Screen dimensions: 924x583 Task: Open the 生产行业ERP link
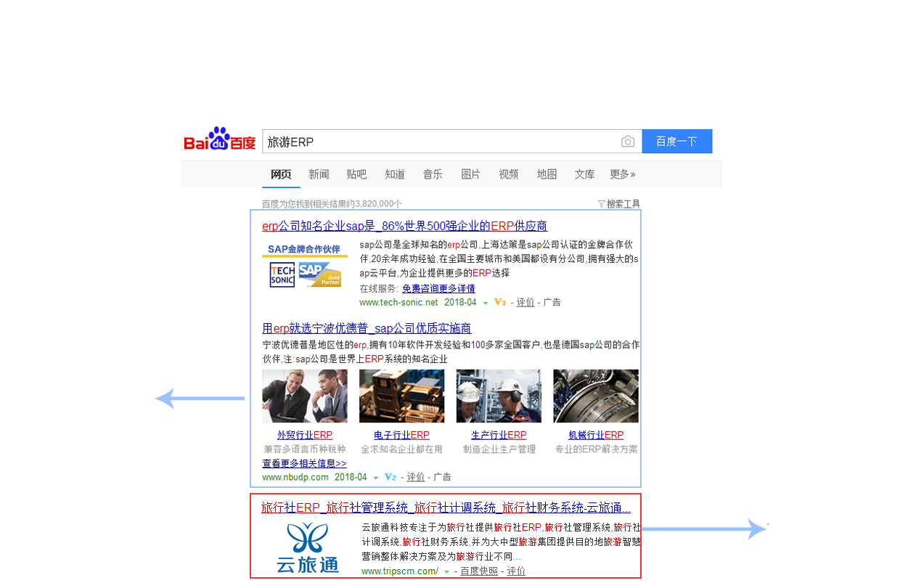tap(499, 435)
